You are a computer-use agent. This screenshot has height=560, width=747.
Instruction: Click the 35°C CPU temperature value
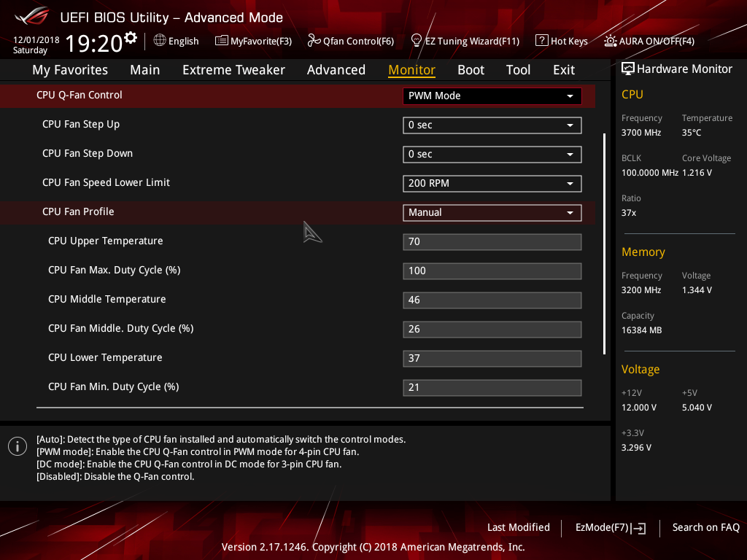tap(692, 133)
